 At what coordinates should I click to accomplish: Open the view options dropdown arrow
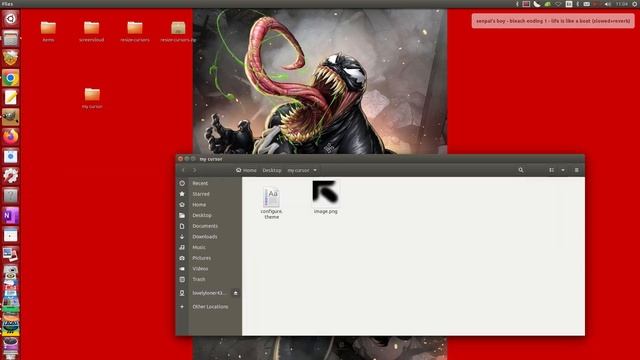tap(563, 170)
